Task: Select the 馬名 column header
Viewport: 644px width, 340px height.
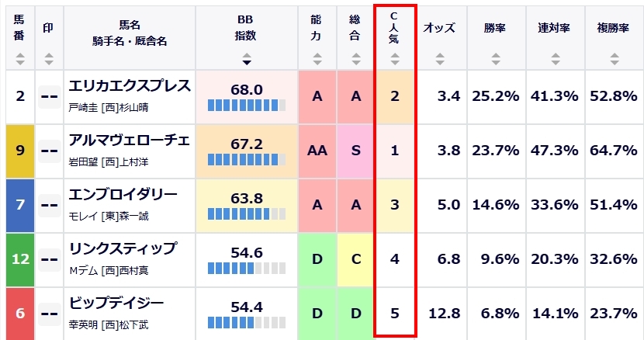Action: point(130,33)
